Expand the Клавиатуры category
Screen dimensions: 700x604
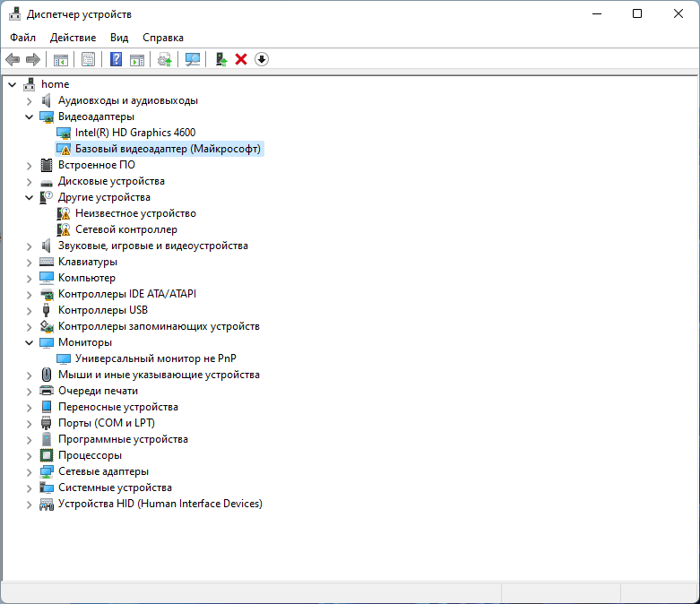29,262
